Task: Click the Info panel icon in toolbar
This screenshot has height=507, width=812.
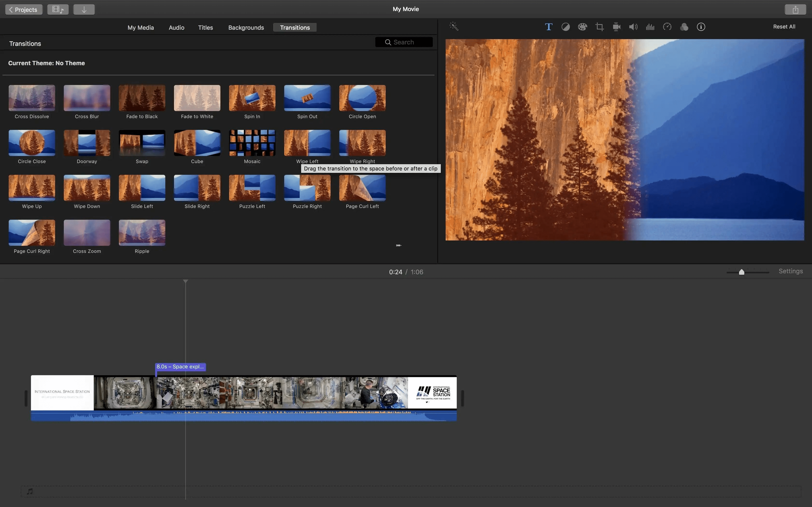Action: coord(701,27)
